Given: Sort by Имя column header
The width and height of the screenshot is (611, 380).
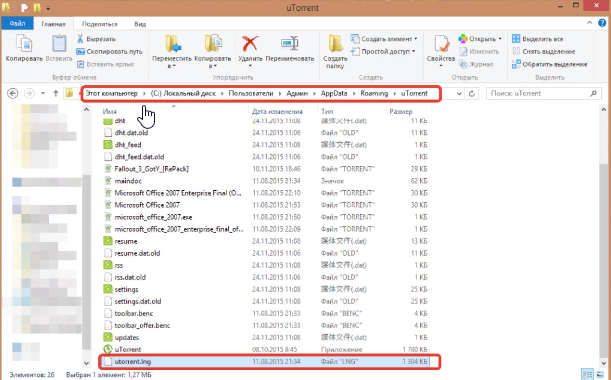Looking at the screenshot, I should (109, 111).
